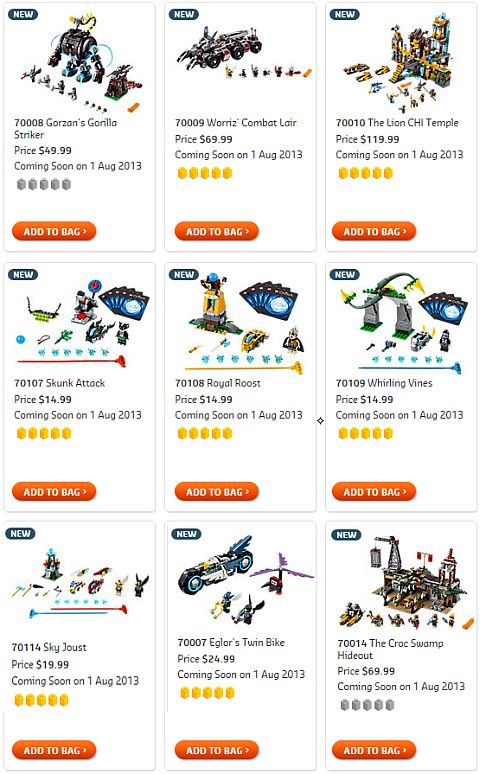This screenshot has height=774, width=480.
Task: Click the yellow brick rating for Combat Lair
Action: click(x=205, y=173)
